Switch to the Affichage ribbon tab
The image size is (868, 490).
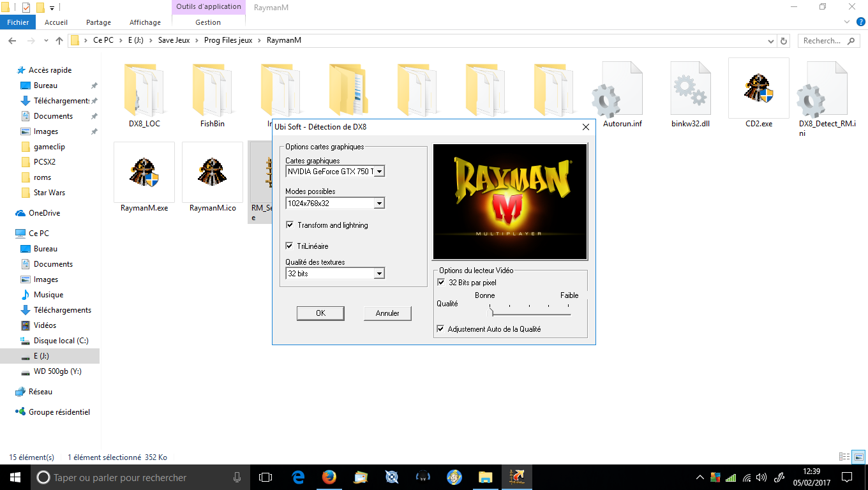tap(146, 22)
